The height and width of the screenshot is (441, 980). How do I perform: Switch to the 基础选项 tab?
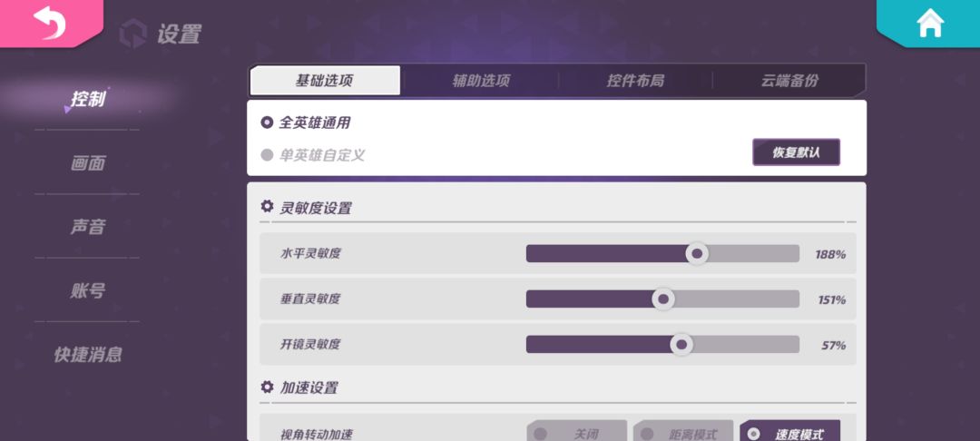[x=324, y=81]
